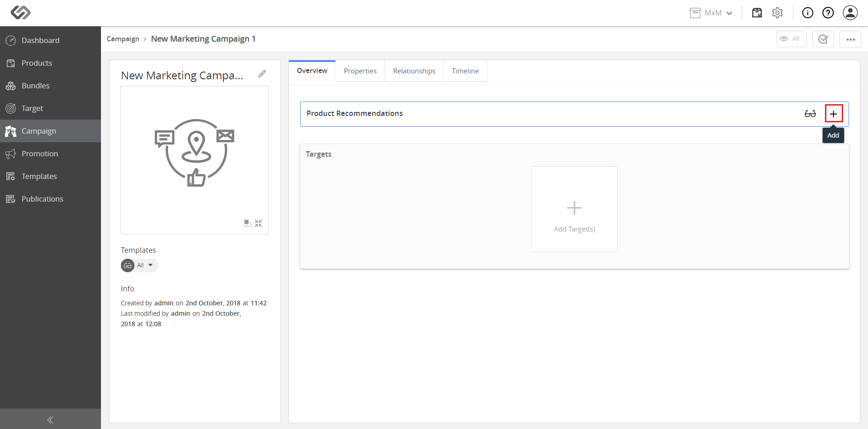The width and height of the screenshot is (868, 429).
Task: Click the calendar scheduler icon in header
Action: 757,13
